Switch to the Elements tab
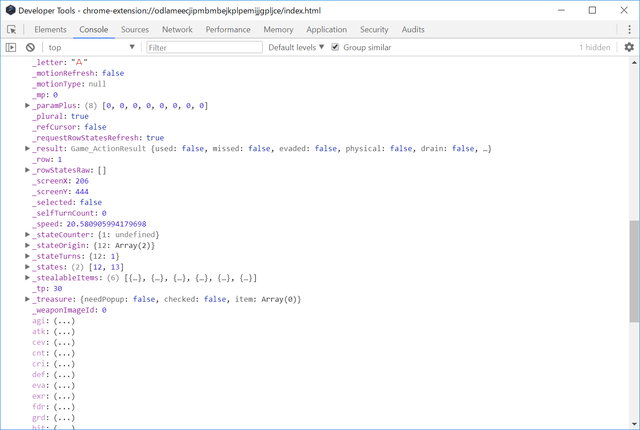Screen dimensions: 640x430 click(50, 29)
